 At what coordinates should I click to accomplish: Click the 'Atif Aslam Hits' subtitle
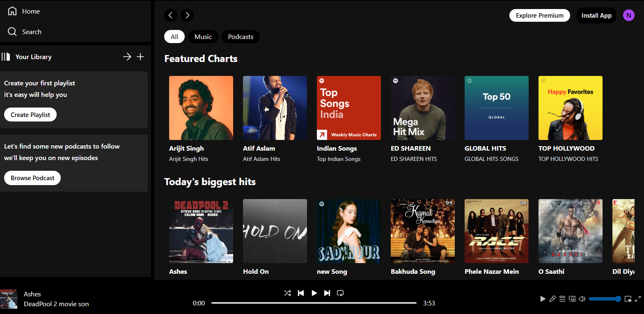[261, 159]
